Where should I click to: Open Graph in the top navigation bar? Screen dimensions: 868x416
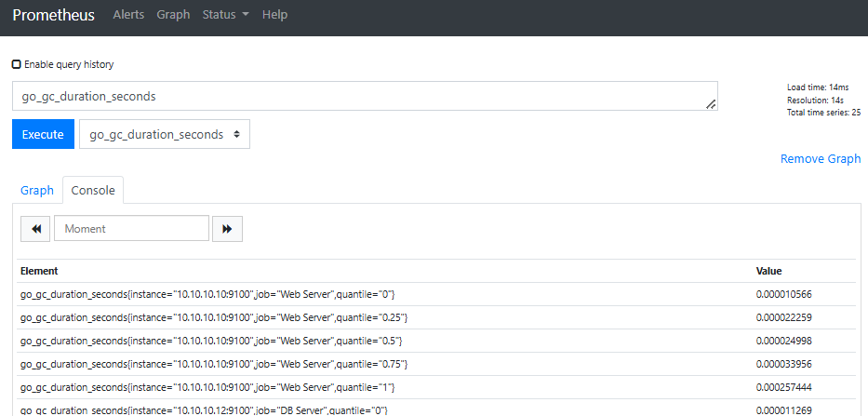click(x=173, y=15)
